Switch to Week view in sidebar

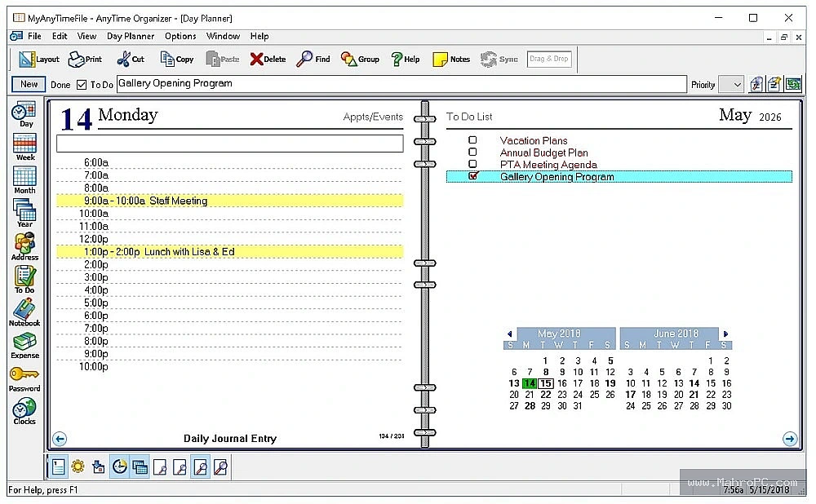click(24, 148)
